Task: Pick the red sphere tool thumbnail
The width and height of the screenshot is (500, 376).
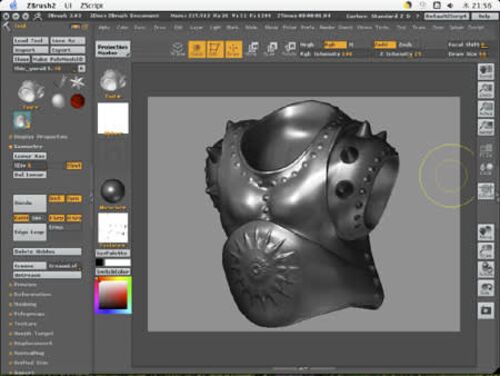Action: [77, 101]
